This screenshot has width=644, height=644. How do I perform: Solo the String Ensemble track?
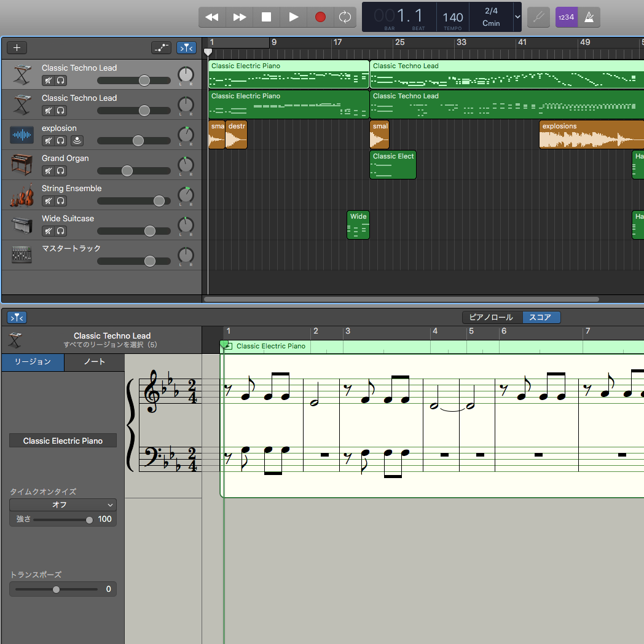[60, 201]
